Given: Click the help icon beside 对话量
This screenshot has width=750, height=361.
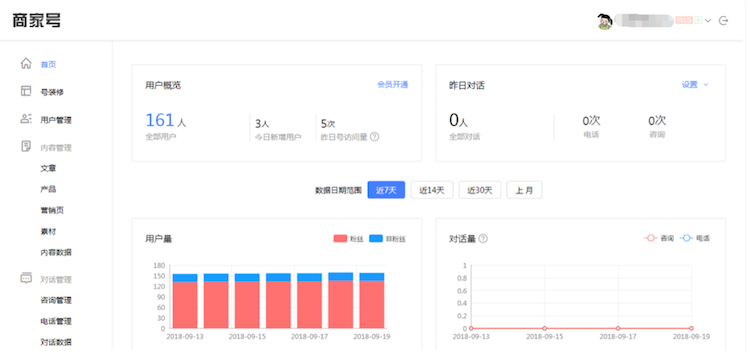Looking at the screenshot, I should (483, 238).
